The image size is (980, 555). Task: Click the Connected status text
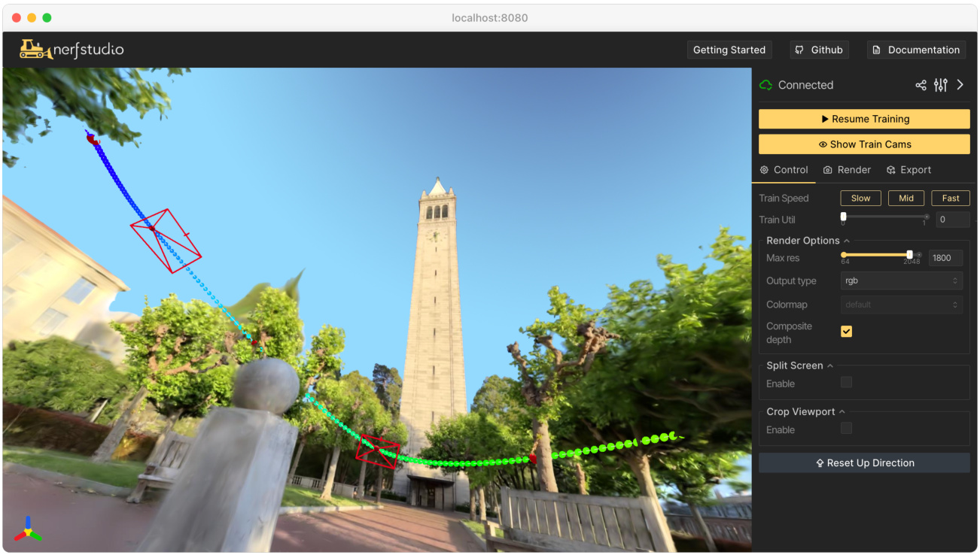[805, 85]
